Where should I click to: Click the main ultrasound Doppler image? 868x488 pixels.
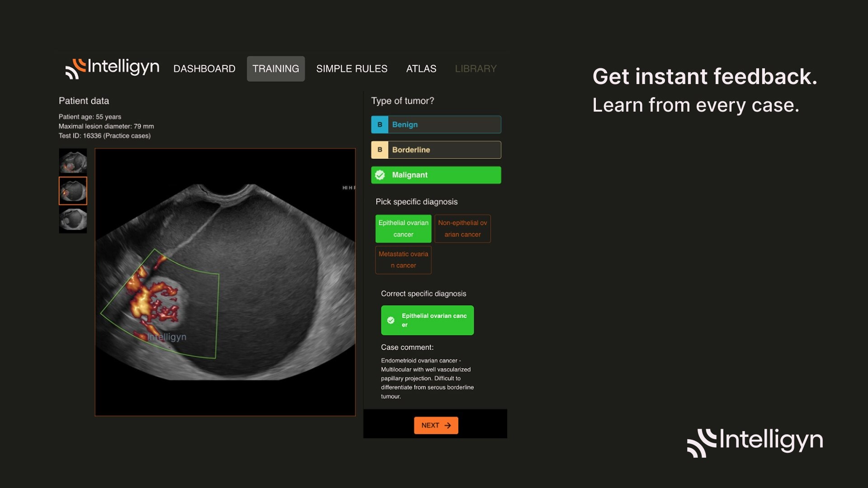[225, 282]
